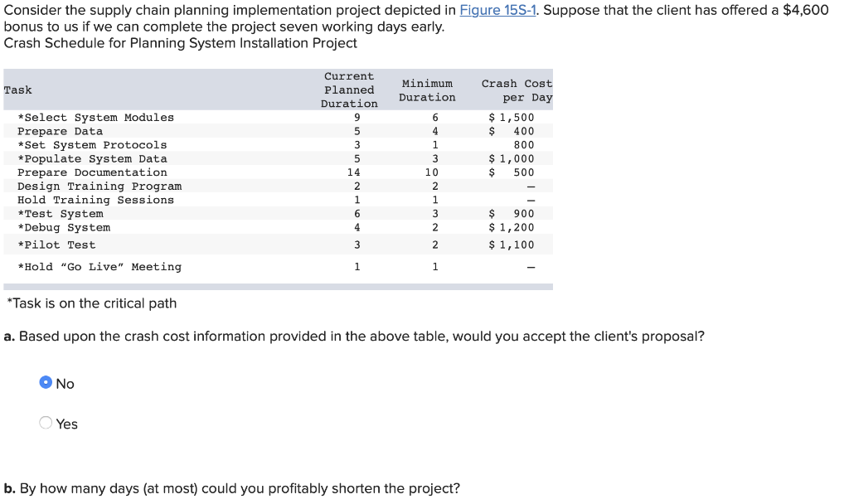Choose the Yes radio option
This screenshot has width=849, height=504.
coord(46,422)
